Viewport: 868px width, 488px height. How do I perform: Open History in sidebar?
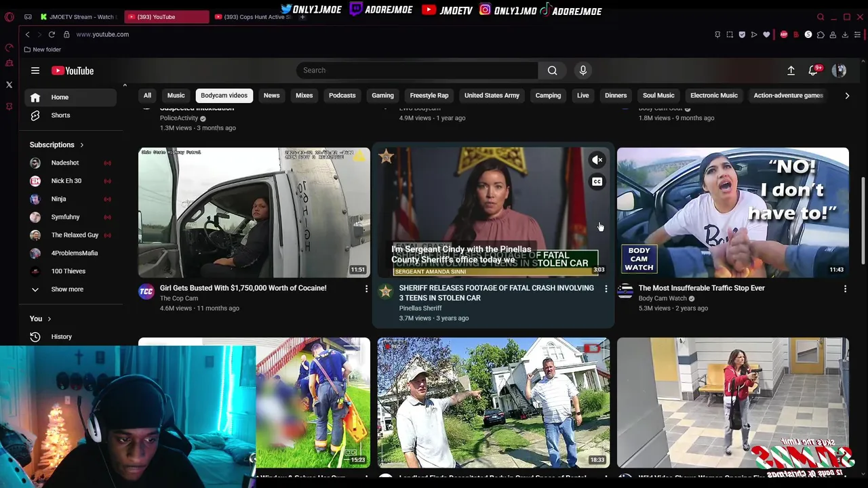71,337
